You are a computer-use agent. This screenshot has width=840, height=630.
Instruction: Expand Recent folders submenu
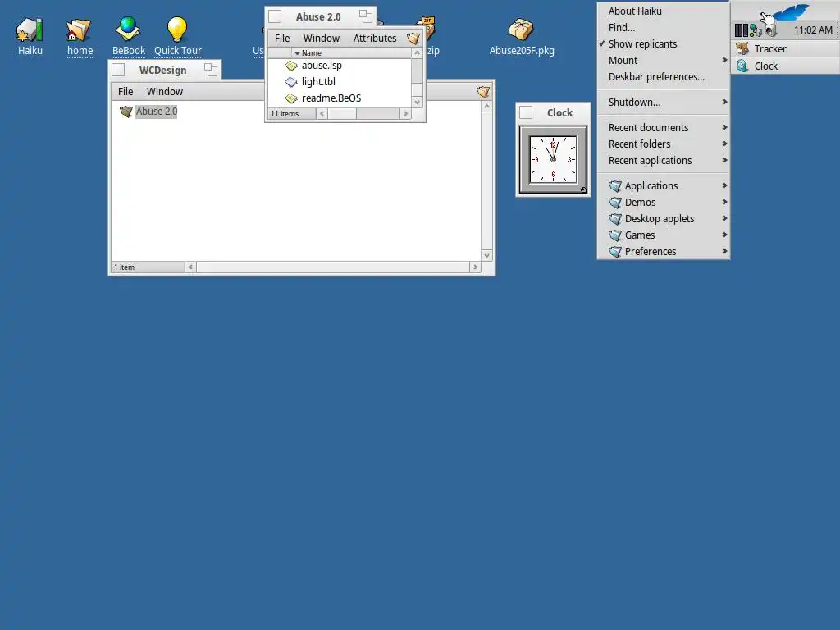(663, 144)
